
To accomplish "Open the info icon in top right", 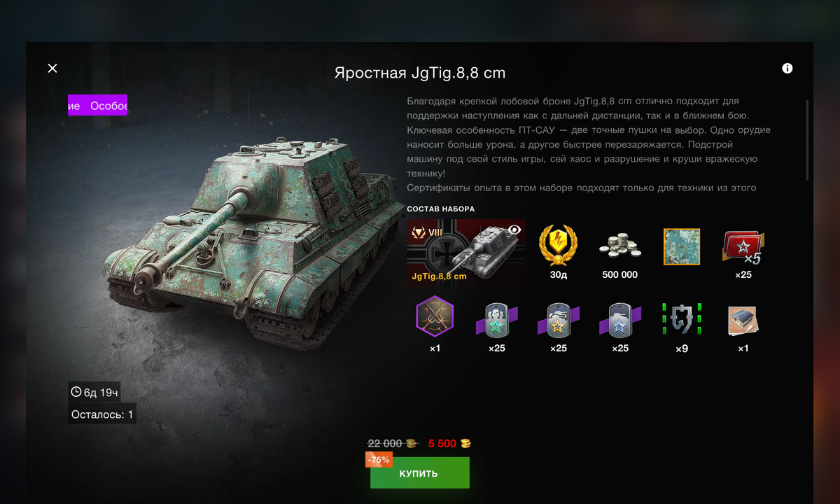I will tap(787, 68).
